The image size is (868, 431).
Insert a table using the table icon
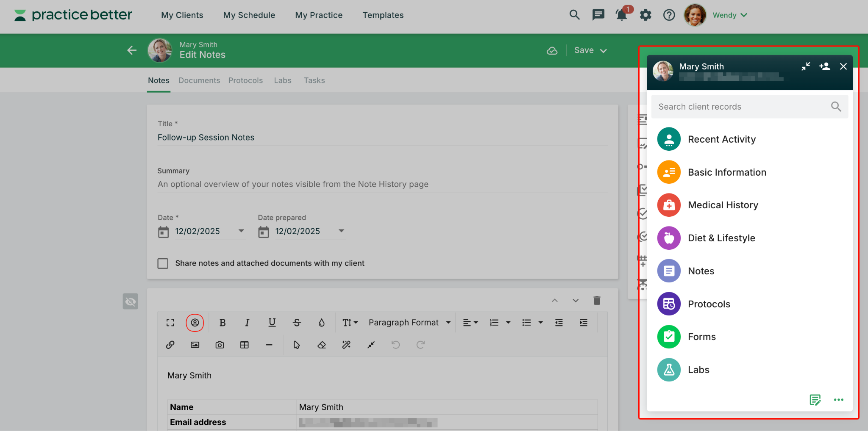click(245, 345)
